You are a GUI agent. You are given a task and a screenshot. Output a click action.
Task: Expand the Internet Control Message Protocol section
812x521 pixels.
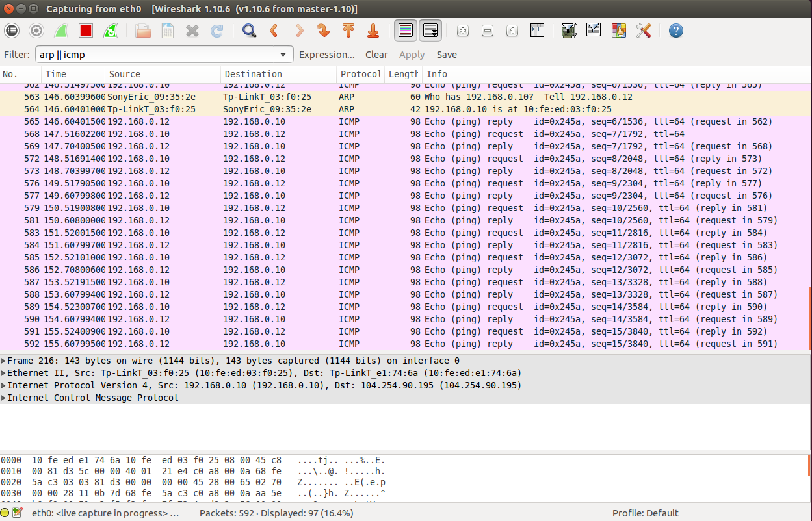[6, 398]
